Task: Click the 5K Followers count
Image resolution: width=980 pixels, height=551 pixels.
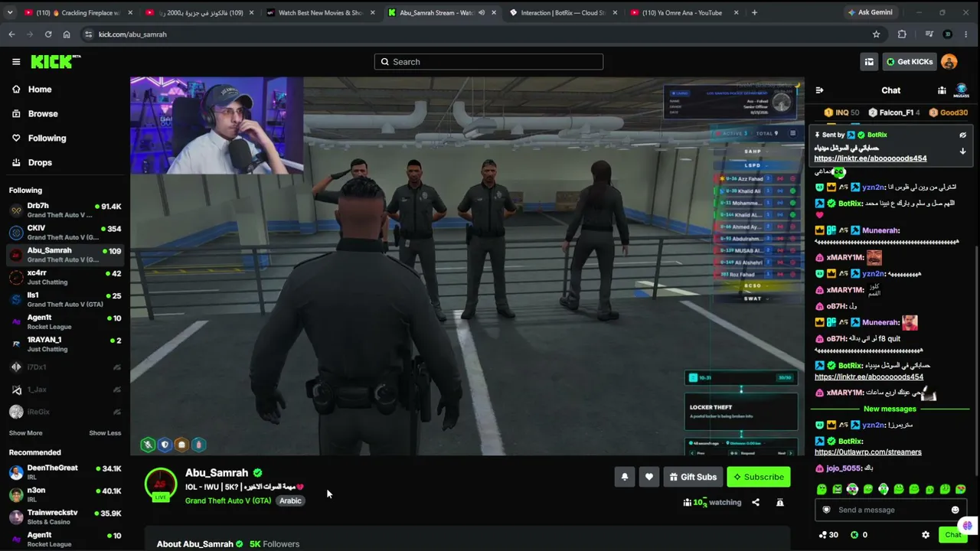Action: (x=274, y=544)
